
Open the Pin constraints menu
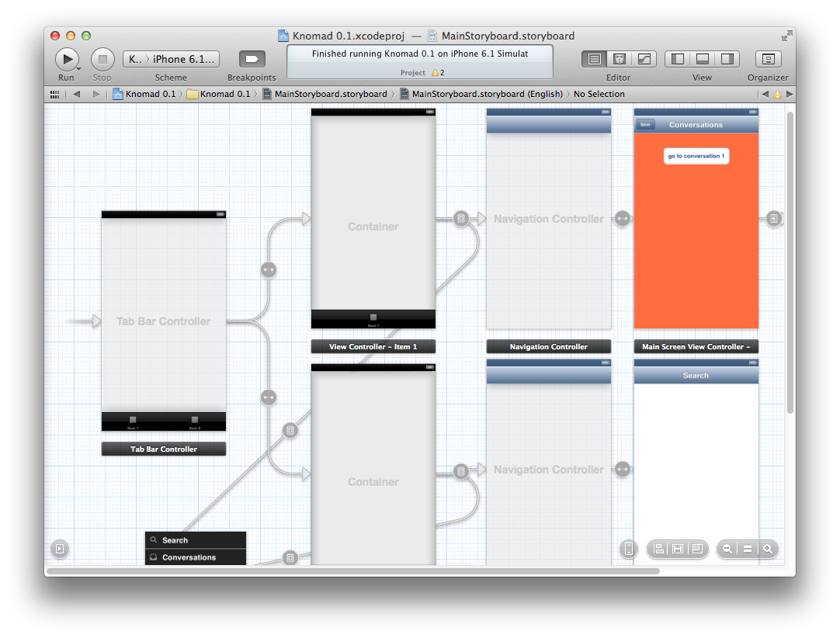[678, 549]
